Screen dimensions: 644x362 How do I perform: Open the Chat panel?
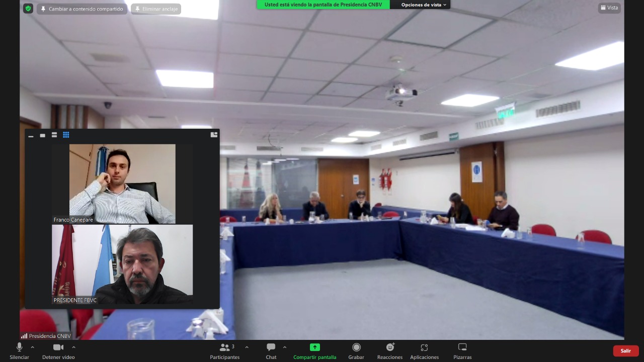[x=271, y=351]
